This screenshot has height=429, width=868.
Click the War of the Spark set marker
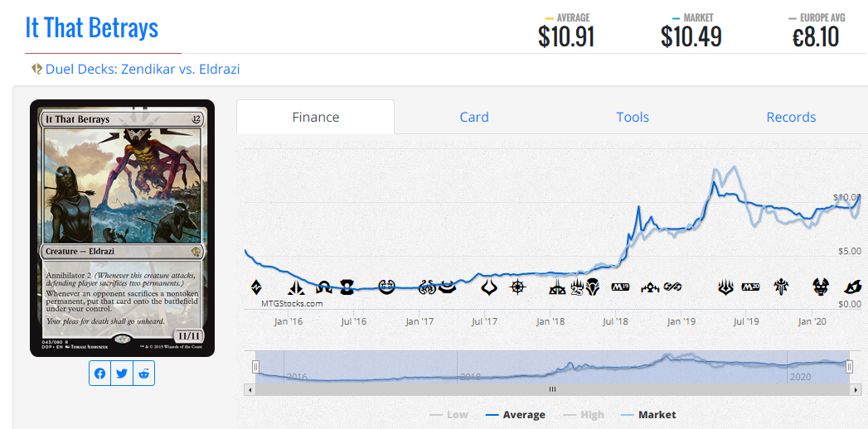coord(725,287)
